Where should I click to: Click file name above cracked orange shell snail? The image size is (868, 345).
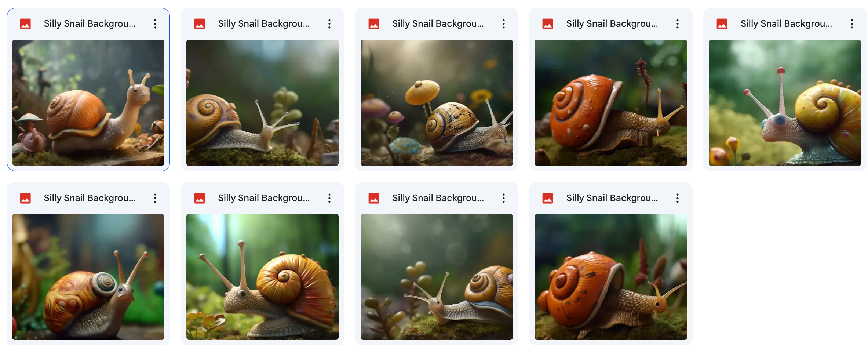pyautogui.click(x=612, y=198)
